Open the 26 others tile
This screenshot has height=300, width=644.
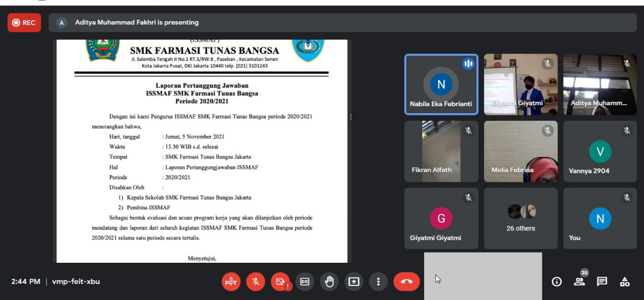coord(521,218)
